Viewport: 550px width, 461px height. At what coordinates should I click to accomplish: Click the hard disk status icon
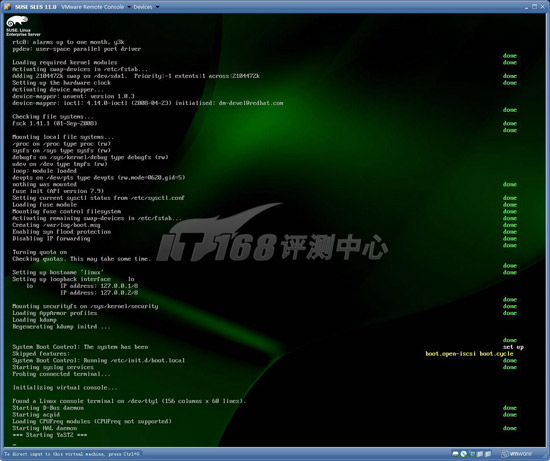pyautogui.click(x=455, y=454)
